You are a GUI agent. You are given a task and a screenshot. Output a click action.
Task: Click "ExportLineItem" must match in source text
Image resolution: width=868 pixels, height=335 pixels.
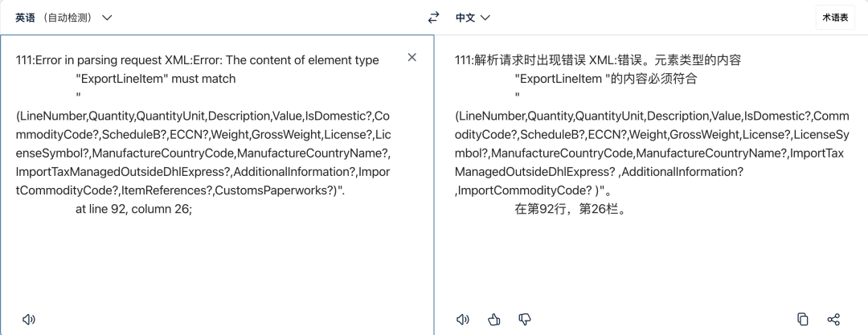pos(156,79)
